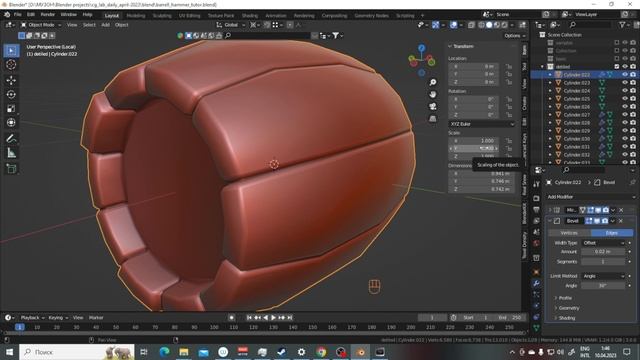Open the Tool properties tab icon
The image size is (640, 360).
click(x=536, y=184)
